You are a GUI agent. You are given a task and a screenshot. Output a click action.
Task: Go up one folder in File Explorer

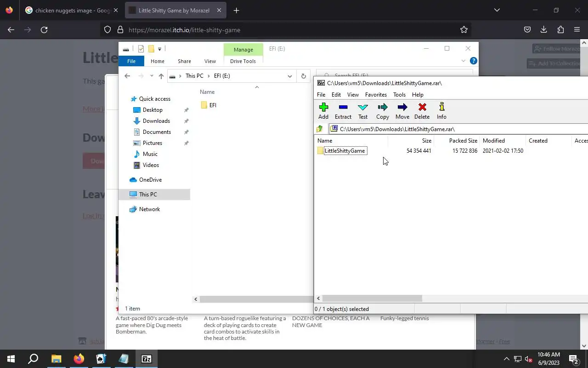161,76
